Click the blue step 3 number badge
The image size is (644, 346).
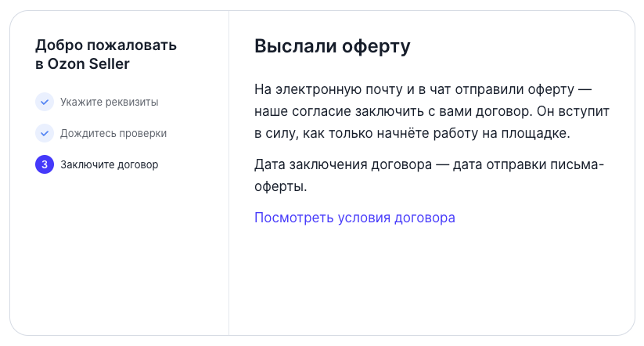tap(45, 164)
